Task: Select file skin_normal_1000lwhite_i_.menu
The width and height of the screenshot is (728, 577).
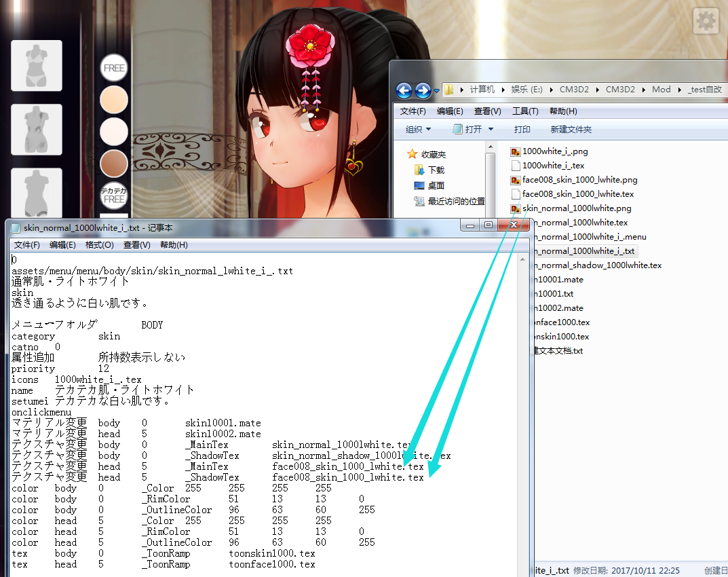Action: (x=590, y=237)
